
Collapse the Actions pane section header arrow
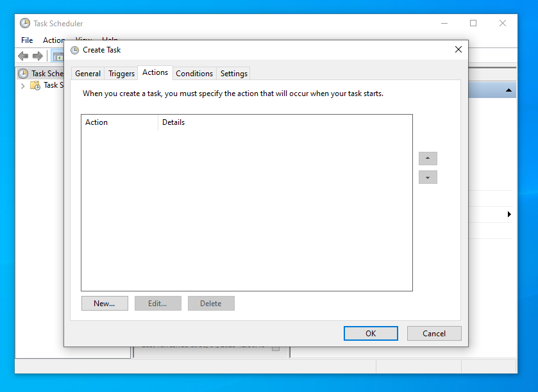coord(509,91)
